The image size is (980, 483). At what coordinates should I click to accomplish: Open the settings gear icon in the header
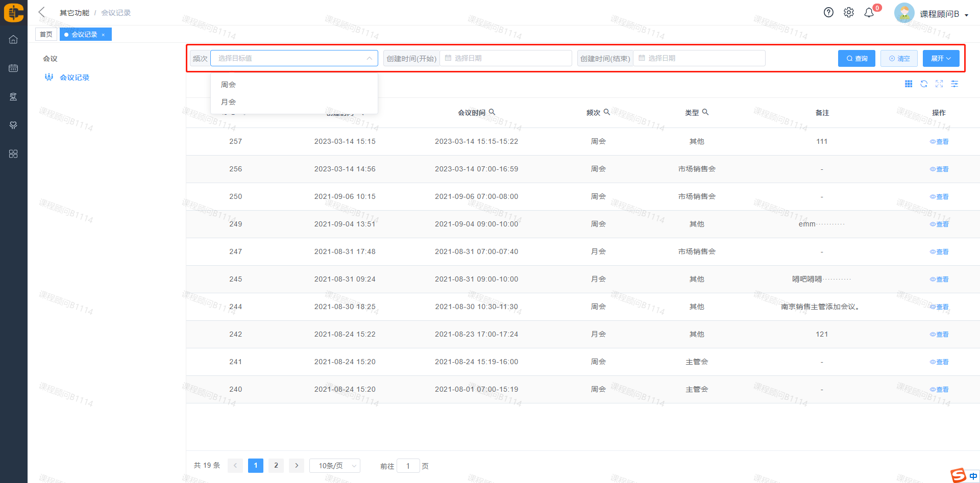pyautogui.click(x=848, y=13)
